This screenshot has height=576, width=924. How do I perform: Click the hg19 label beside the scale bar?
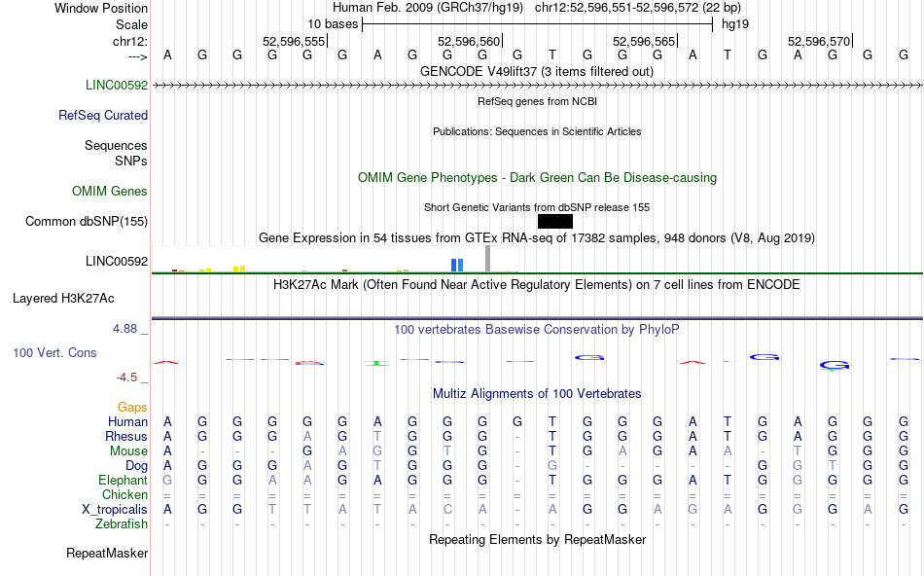(735, 24)
